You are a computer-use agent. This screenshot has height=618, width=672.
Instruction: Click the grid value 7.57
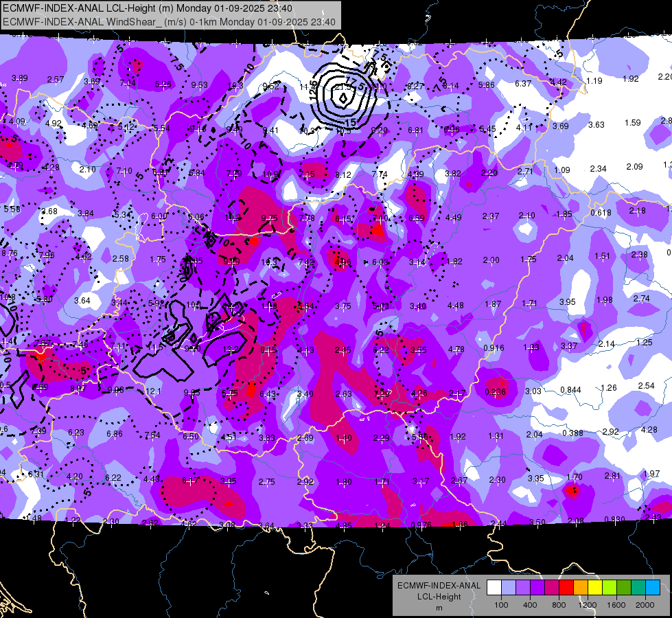tap(43, 343)
